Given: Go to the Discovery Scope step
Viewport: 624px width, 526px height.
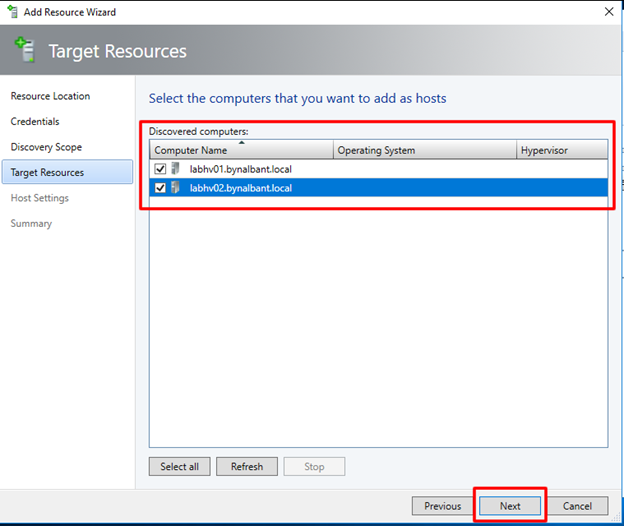Looking at the screenshot, I should click(46, 147).
